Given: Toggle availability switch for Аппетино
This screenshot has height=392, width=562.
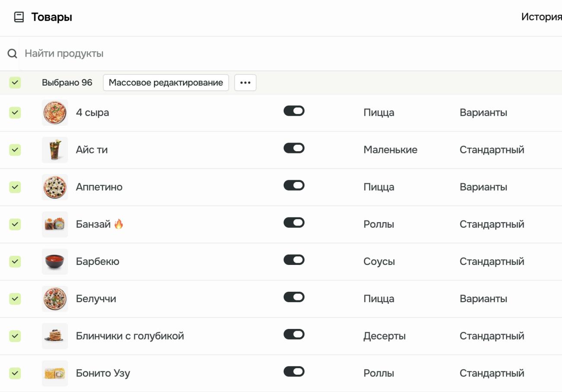Looking at the screenshot, I should [x=294, y=185].
